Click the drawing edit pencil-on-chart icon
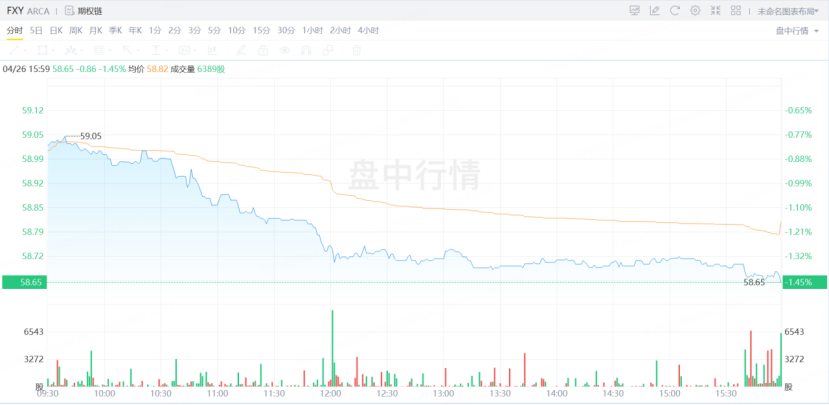This screenshot has height=405, width=829. coord(655,10)
